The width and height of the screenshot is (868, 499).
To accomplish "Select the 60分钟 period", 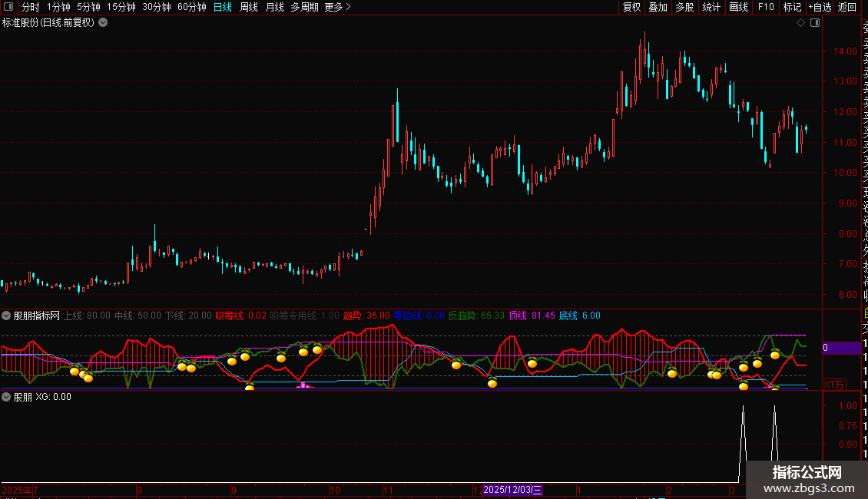I will coord(192,7).
